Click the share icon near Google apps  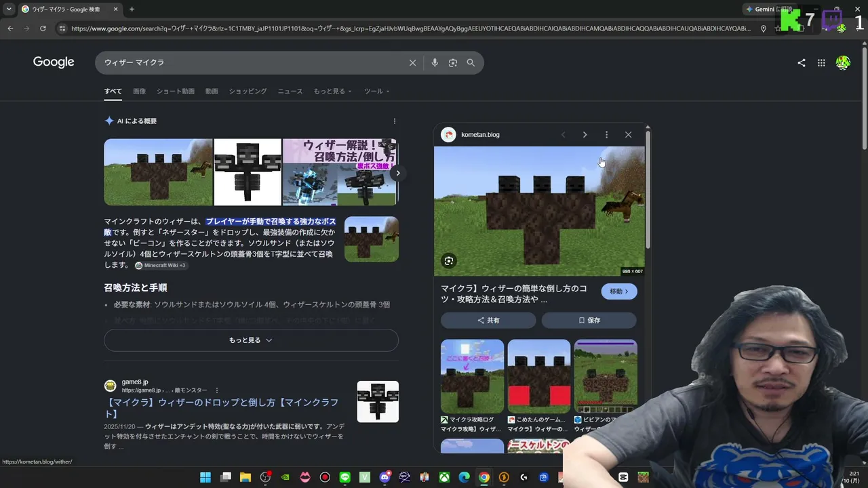click(x=802, y=62)
